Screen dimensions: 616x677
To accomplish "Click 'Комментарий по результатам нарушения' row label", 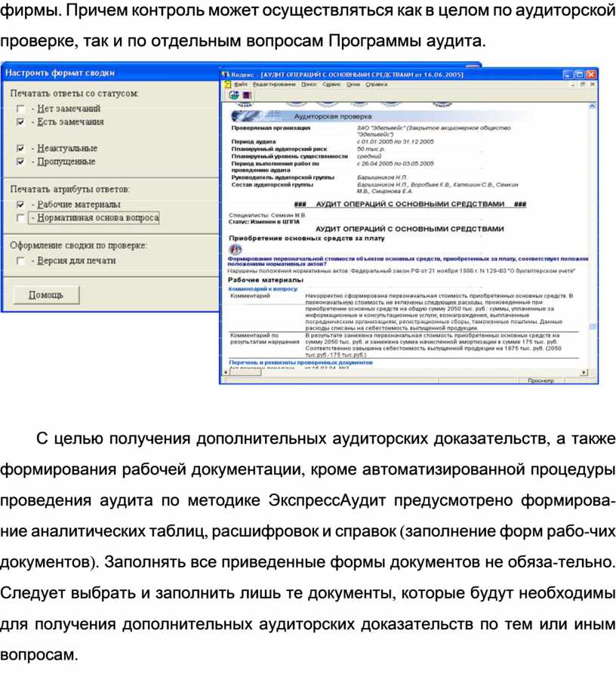I will (x=265, y=338).
